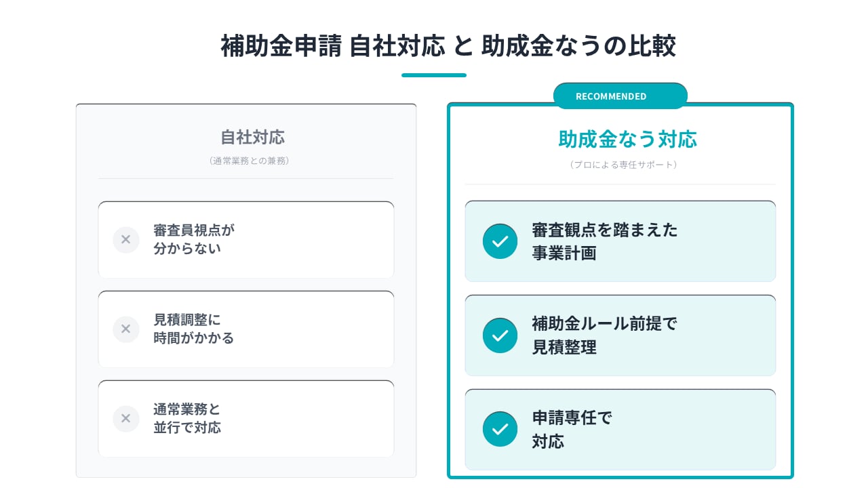Click the 助成金なう対応 column heading
Screen dimensions: 868x488
coord(627,140)
